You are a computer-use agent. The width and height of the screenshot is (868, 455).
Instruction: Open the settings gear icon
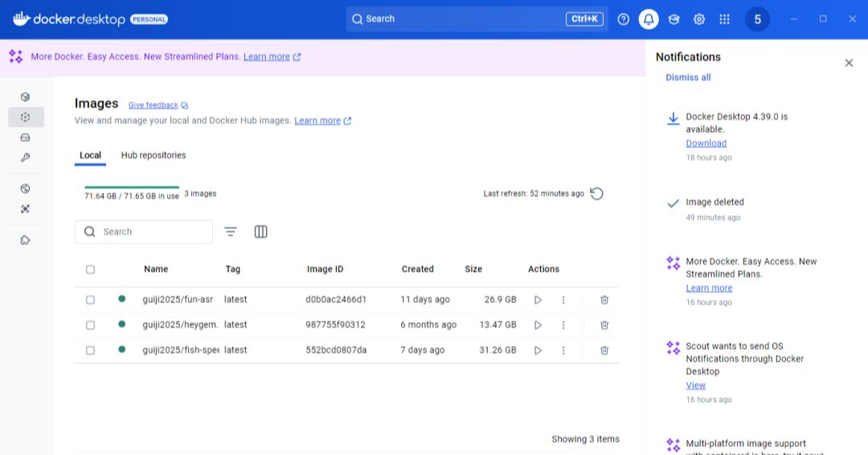699,19
